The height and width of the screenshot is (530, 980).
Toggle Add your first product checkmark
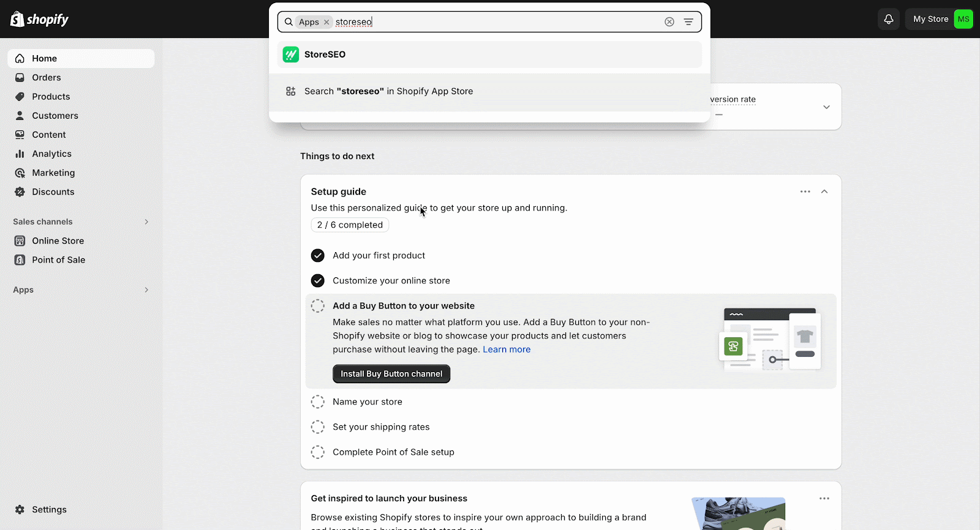[318, 255]
